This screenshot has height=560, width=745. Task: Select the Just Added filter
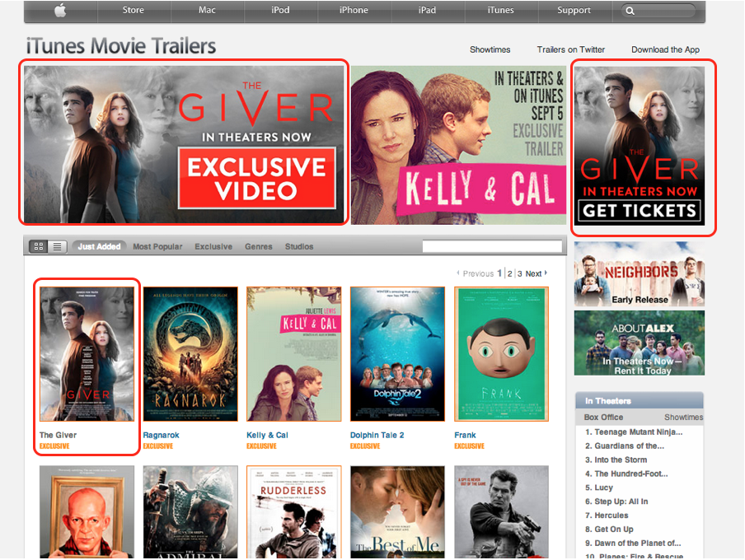tap(99, 246)
